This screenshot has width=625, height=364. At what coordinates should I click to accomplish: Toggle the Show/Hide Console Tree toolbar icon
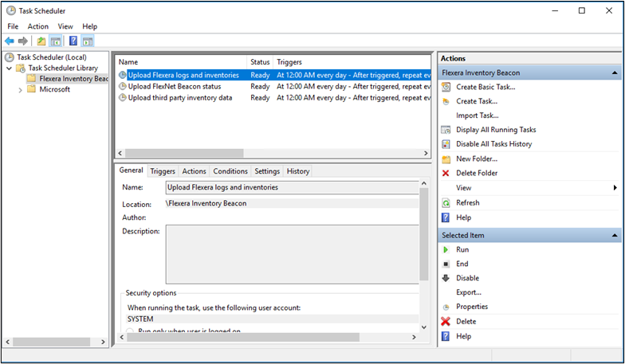pyautogui.click(x=56, y=41)
